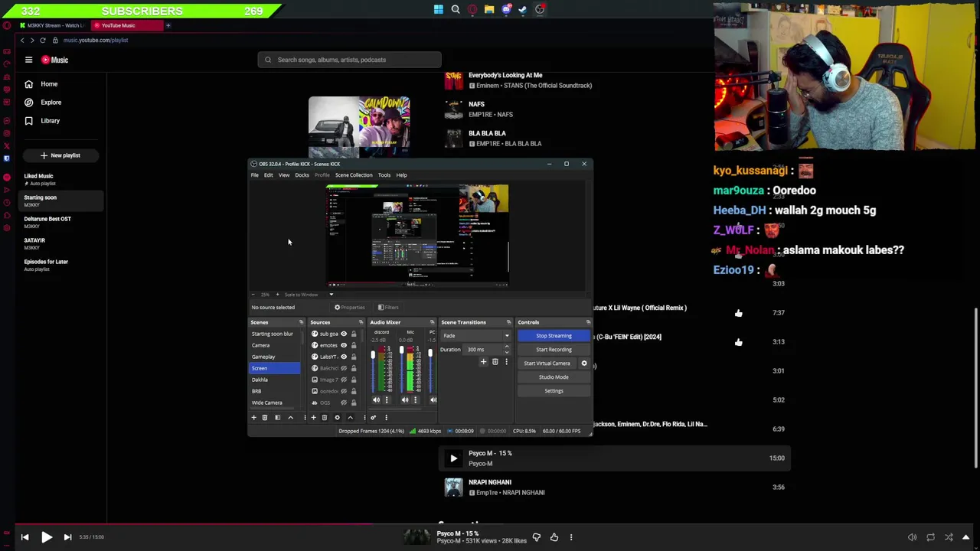Adjust Mic volume fader
This screenshot has width=980, height=551.
pos(402,351)
